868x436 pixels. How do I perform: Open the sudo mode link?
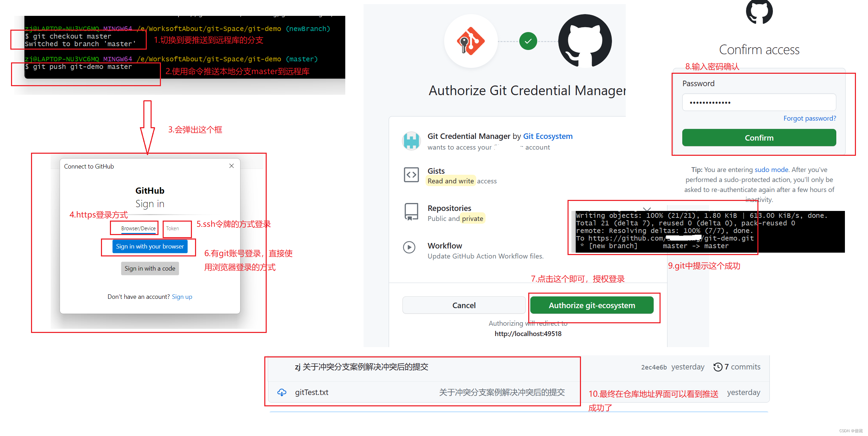pos(771,170)
